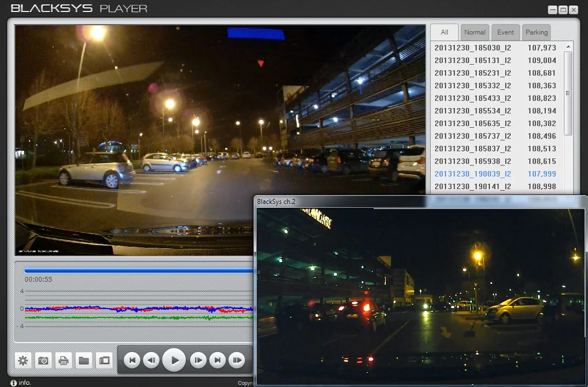Skip to the previous file
Image resolution: width=588 pixels, height=387 pixels.
[x=132, y=361]
